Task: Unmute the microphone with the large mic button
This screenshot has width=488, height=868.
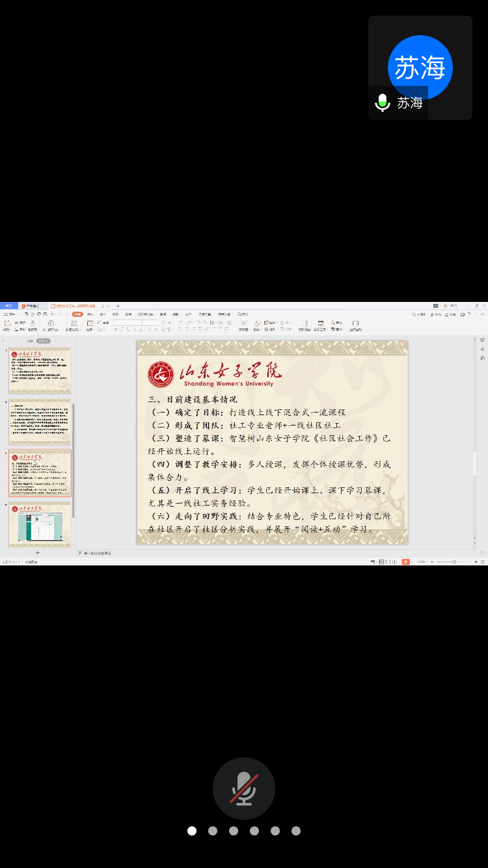Action: [244, 788]
